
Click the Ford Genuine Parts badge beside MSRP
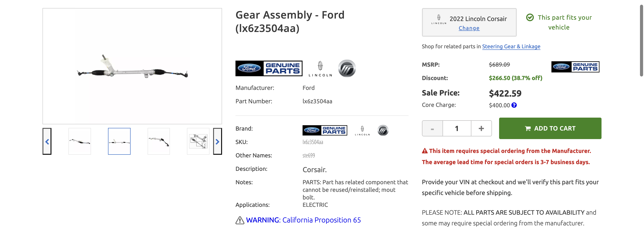tap(575, 67)
